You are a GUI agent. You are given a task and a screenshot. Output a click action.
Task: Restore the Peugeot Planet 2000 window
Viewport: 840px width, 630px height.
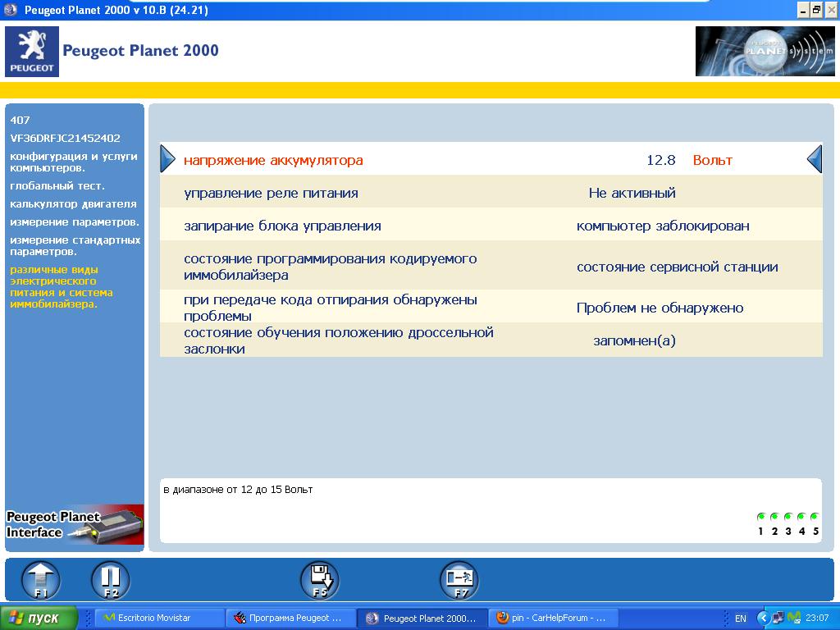point(816,10)
